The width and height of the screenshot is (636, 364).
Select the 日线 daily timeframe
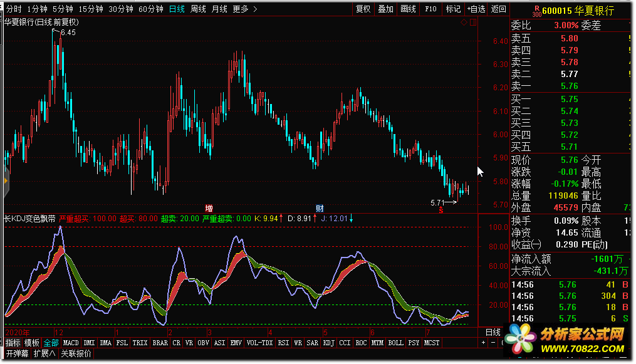tap(177, 9)
